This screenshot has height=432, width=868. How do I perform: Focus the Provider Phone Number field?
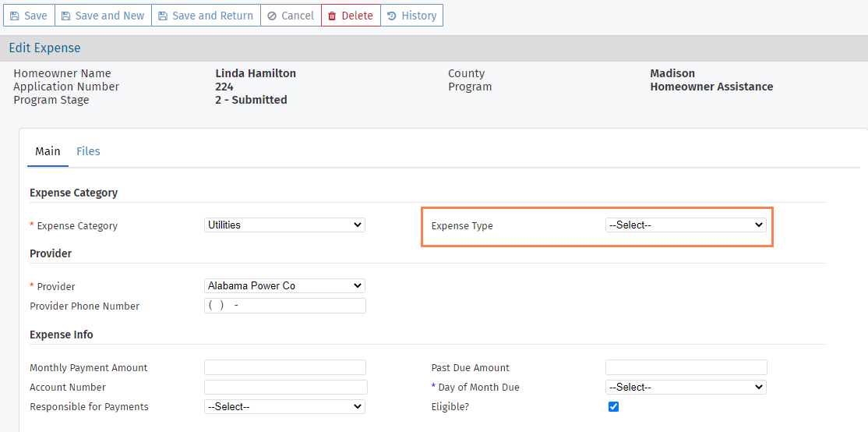[x=284, y=306]
